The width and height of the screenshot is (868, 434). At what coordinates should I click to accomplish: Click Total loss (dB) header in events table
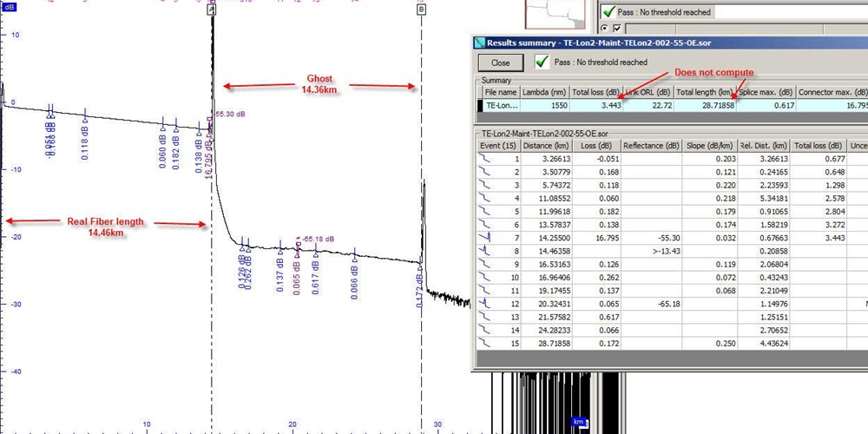pos(819,146)
